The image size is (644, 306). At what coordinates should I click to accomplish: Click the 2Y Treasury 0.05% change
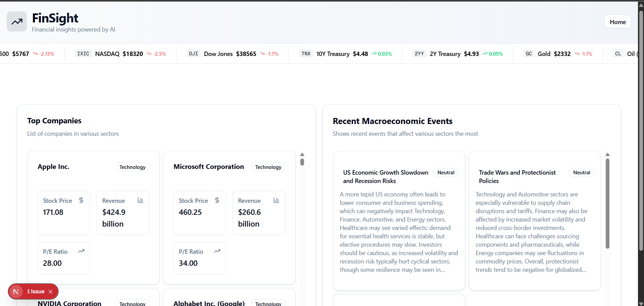click(496, 54)
